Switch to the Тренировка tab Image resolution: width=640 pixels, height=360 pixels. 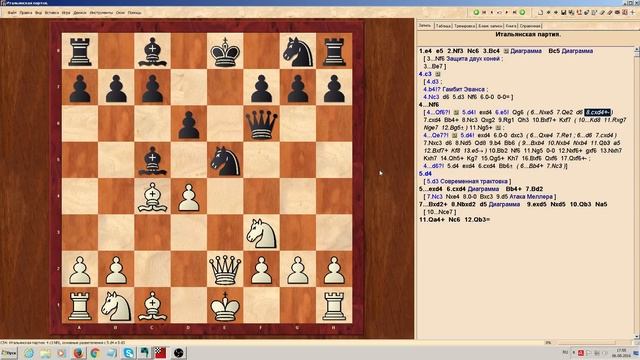coord(465,26)
